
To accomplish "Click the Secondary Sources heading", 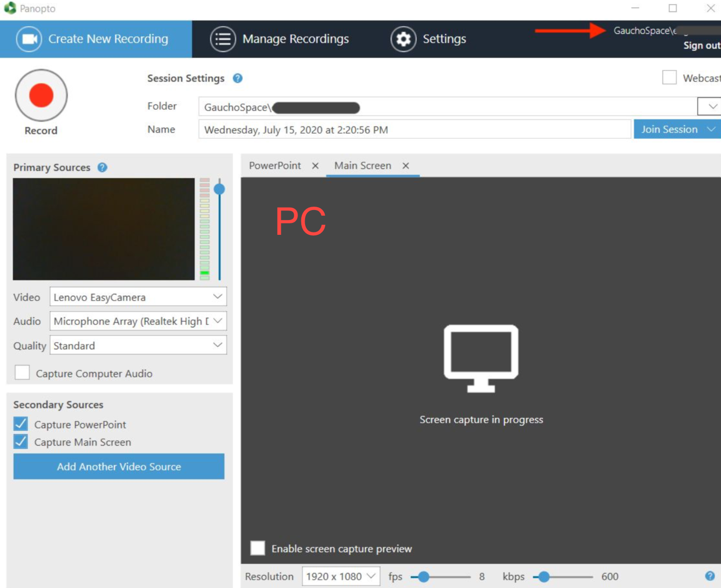I will (58, 404).
